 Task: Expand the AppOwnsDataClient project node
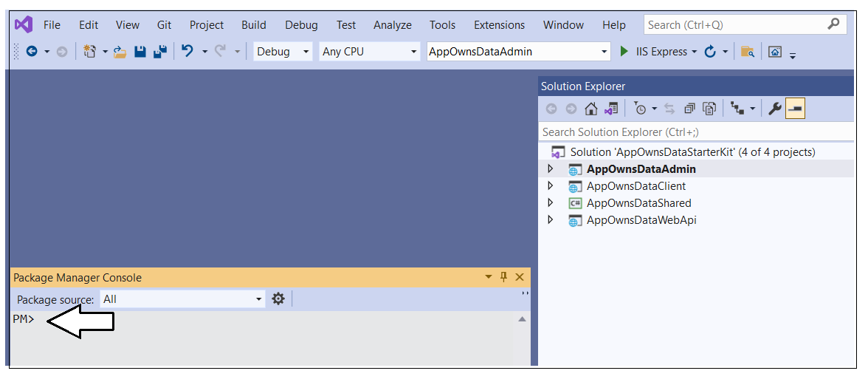tap(551, 185)
